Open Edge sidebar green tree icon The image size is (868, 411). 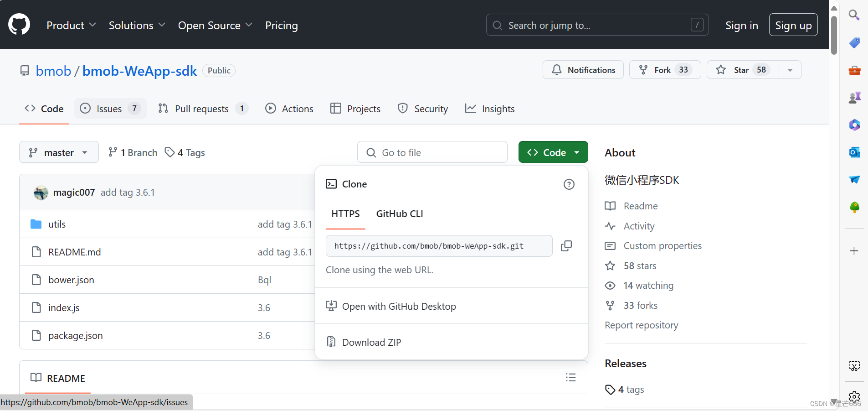pos(854,207)
